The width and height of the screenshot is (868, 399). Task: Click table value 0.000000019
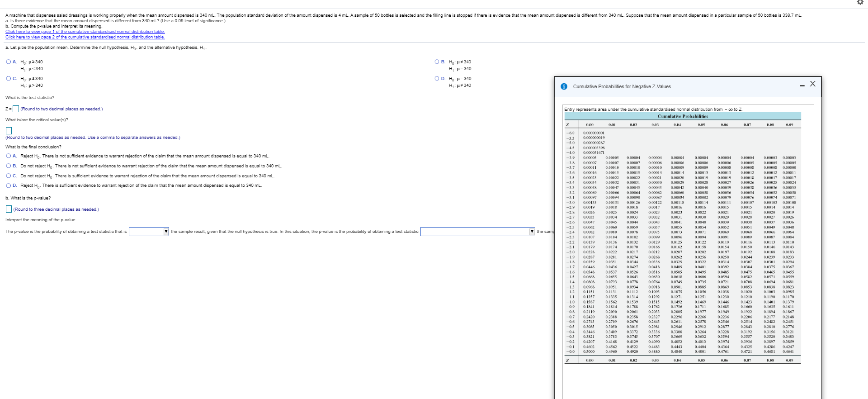coord(594,138)
